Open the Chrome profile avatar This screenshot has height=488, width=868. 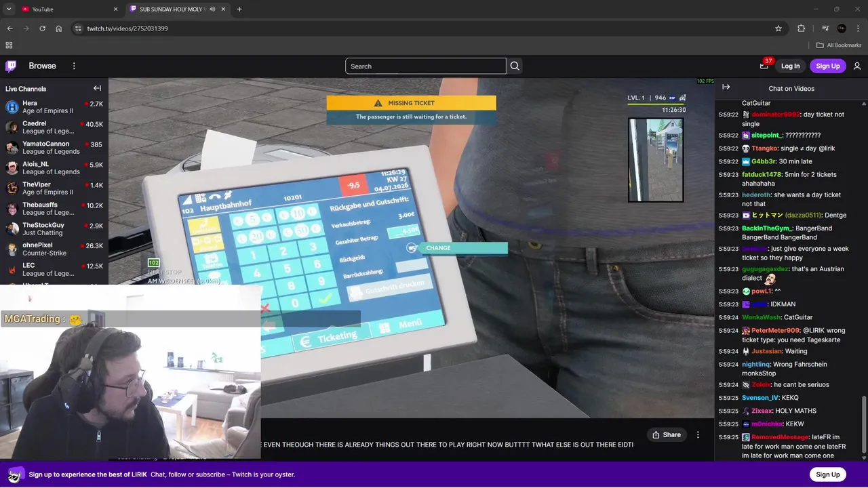(842, 28)
